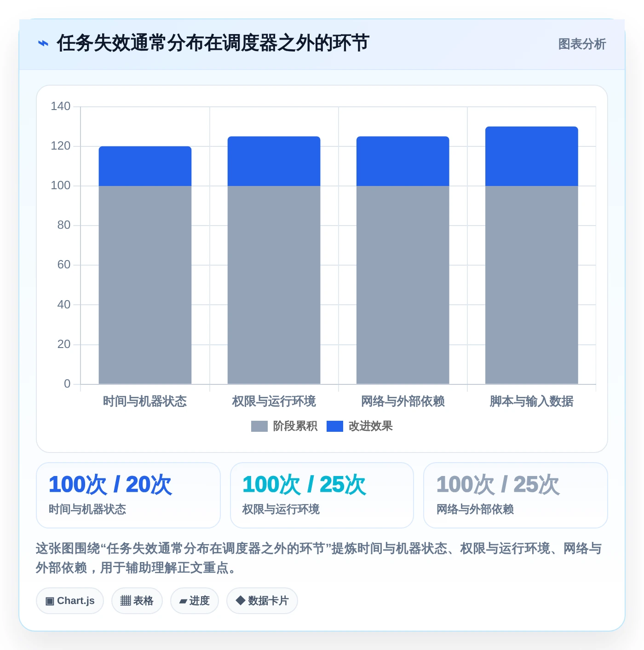This screenshot has width=644, height=650.
Task: Click the 60 y-axis tick label
Action: click(64, 265)
